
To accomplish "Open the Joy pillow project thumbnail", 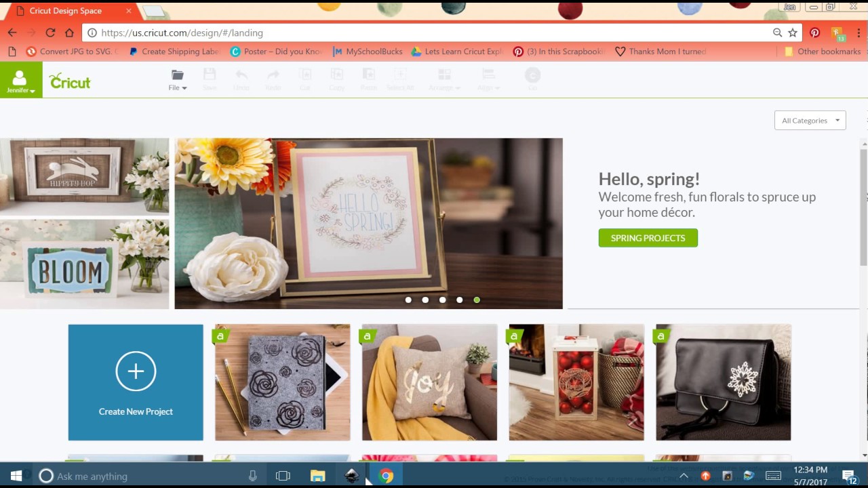I will (429, 382).
